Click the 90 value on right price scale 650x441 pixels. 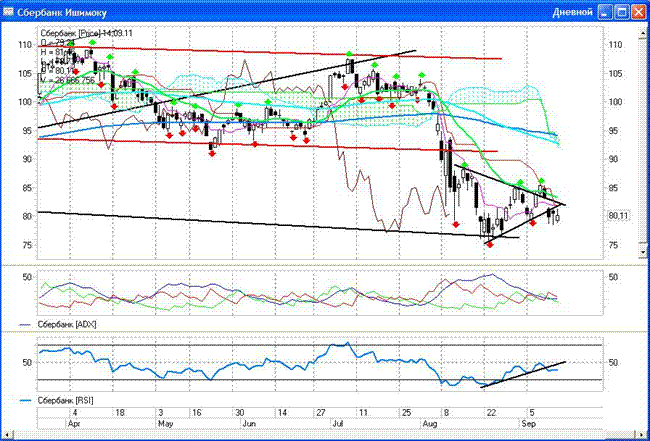point(615,160)
